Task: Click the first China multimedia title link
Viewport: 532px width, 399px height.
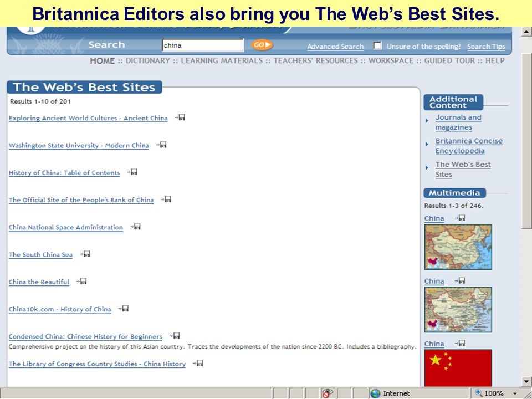Action: coord(434,218)
